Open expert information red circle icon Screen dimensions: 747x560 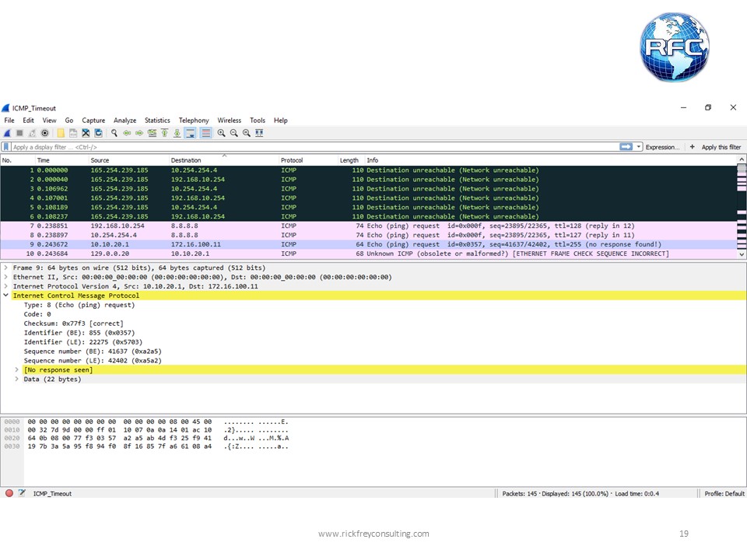9,493
